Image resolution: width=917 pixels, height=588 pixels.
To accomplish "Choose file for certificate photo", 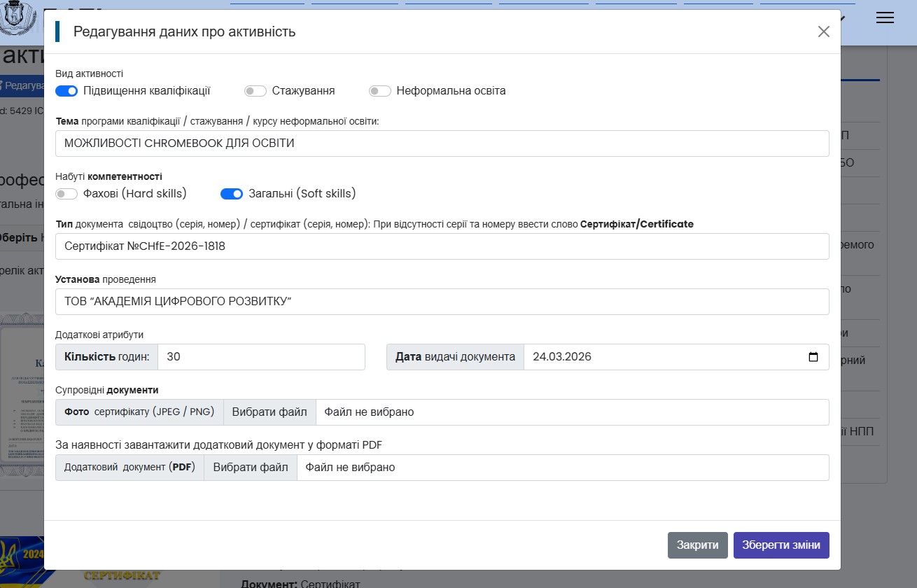I will tap(269, 412).
